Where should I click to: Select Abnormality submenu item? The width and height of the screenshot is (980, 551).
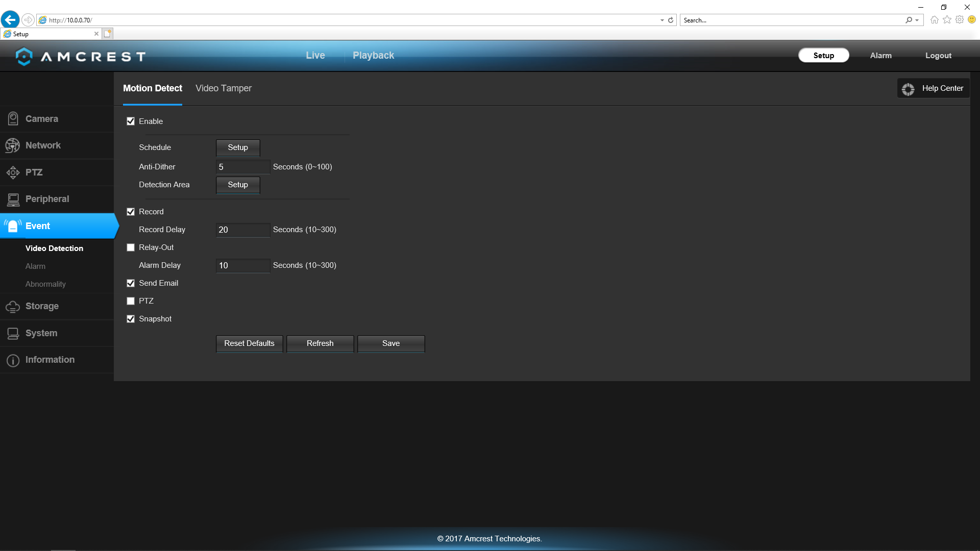coord(45,284)
